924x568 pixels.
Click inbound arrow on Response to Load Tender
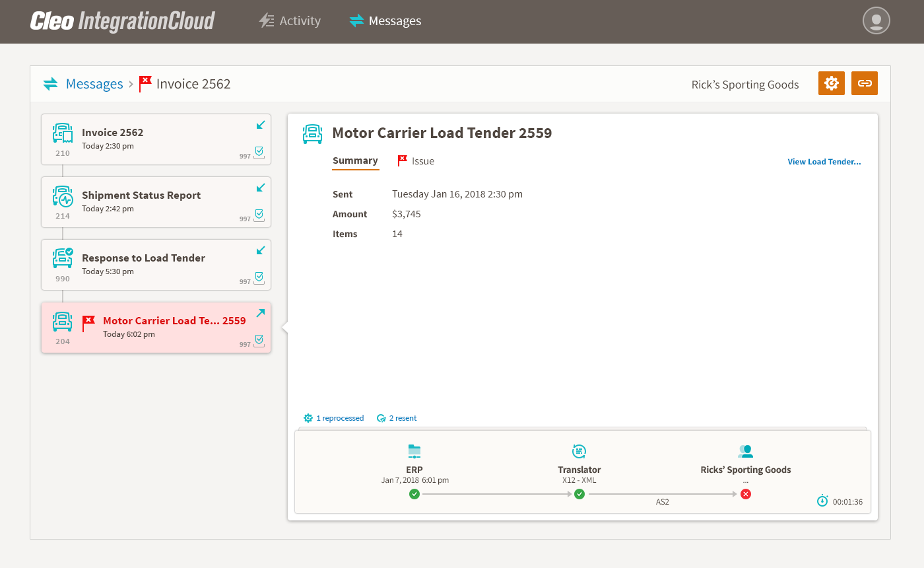pyautogui.click(x=261, y=250)
